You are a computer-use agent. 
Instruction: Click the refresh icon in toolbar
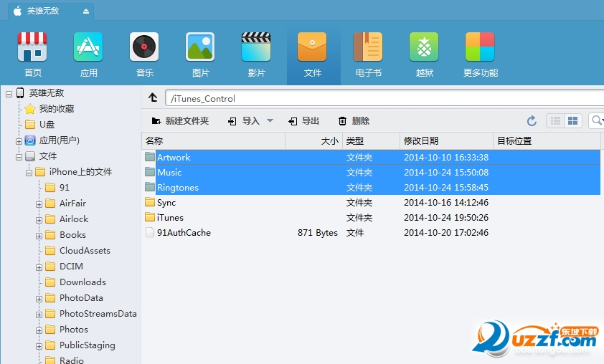[532, 121]
